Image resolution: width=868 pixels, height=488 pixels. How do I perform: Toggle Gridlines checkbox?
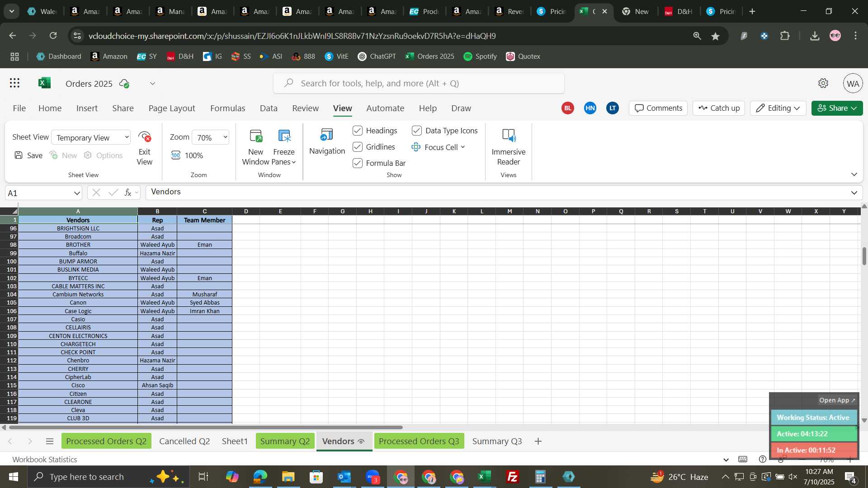(x=358, y=147)
